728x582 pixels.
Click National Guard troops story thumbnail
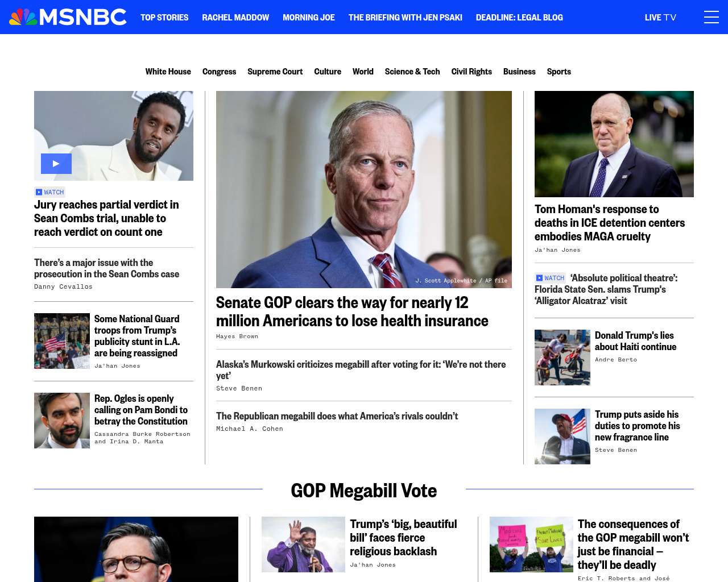tap(62, 341)
